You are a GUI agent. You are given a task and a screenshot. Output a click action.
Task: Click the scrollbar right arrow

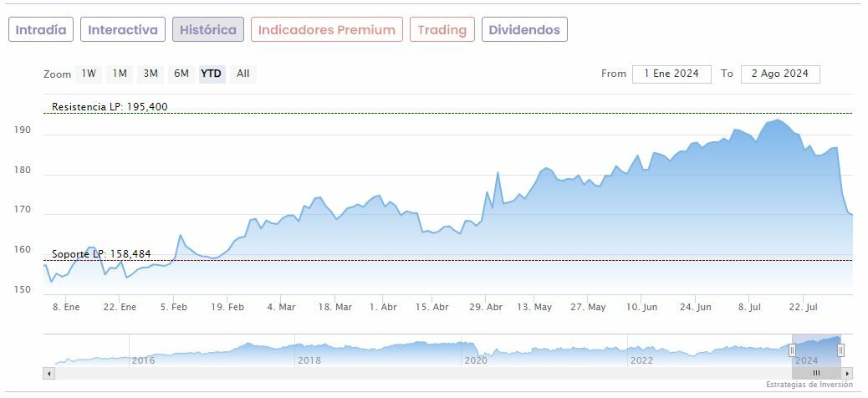click(x=847, y=373)
